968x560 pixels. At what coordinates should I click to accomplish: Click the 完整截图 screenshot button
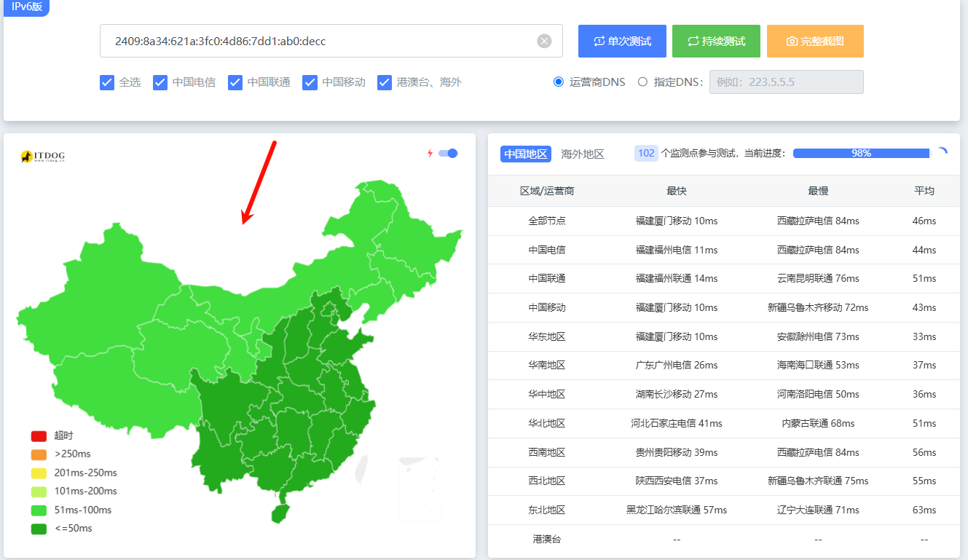pyautogui.click(x=815, y=42)
